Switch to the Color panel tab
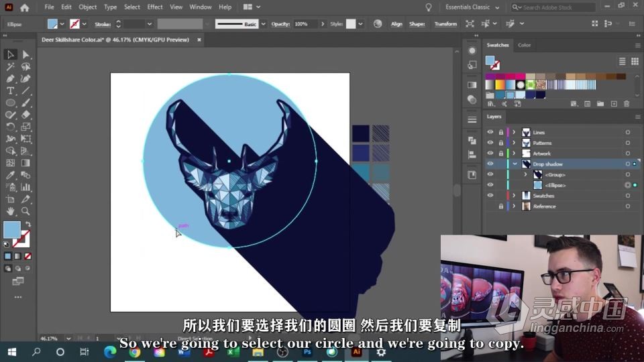Image resolution: width=644 pixels, height=362 pixels. [524, 45]
